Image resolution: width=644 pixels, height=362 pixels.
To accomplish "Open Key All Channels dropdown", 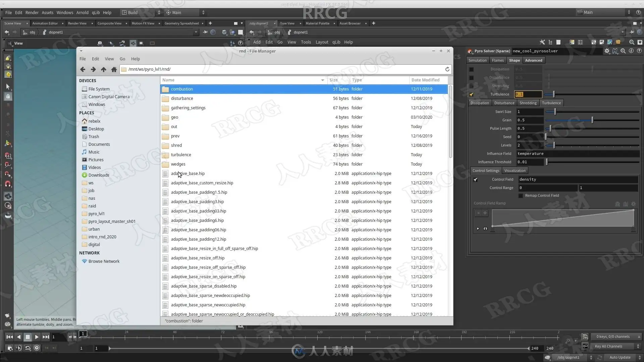I will tap(617, 346).
